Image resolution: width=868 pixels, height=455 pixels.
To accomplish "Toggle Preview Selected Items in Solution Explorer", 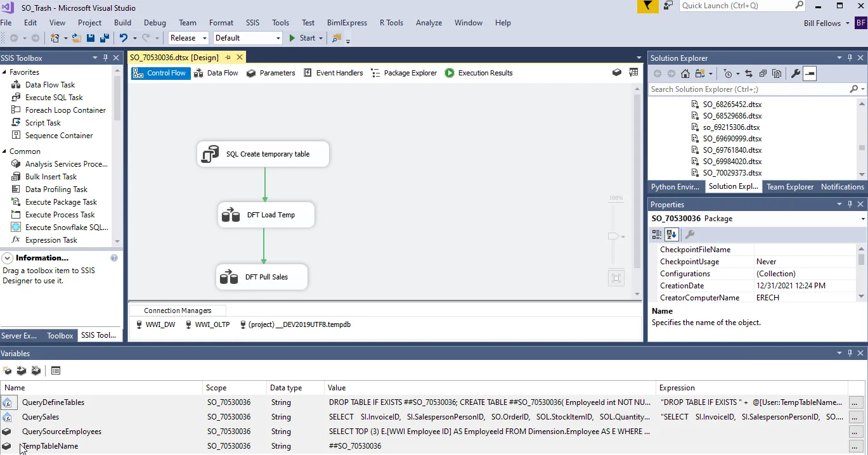I will click(x=810, y=74).
